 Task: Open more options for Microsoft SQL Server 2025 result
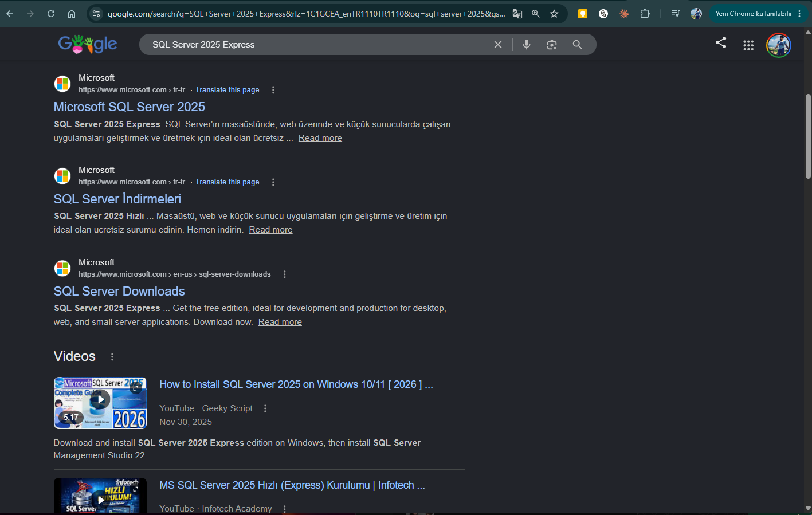coord(273,90)
